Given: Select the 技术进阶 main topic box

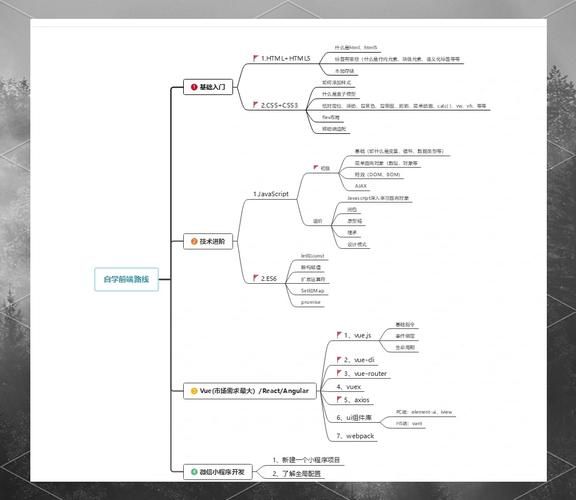Looking at the screenshot, I should [x=208, y=241].
